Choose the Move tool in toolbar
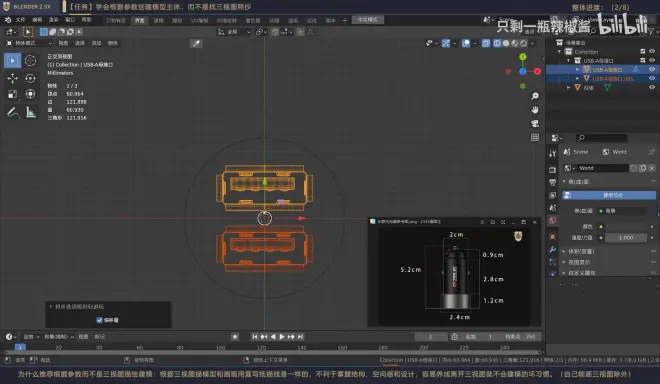The image size is (660, 384). tap(13, 78)
